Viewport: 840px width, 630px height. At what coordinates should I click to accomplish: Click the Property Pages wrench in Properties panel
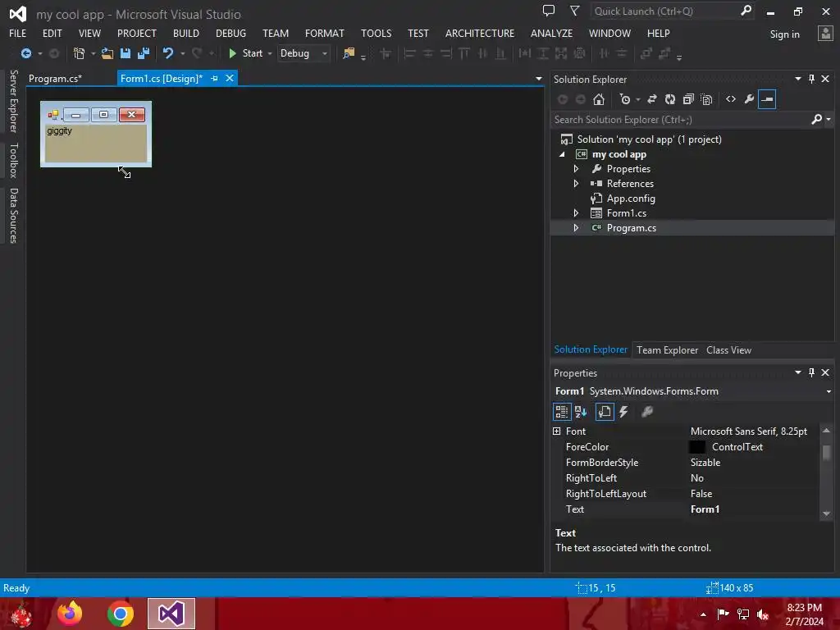point(647,412)
